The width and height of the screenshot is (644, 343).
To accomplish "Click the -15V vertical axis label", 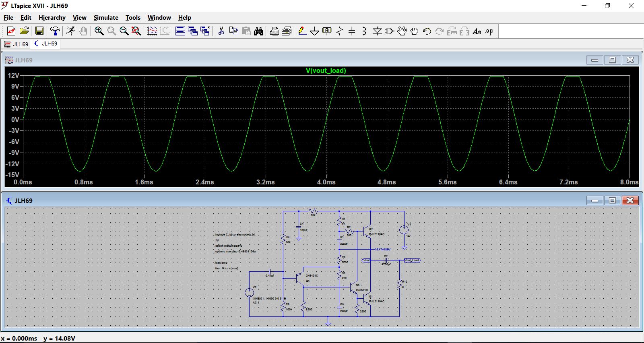I will coord(12,175).
